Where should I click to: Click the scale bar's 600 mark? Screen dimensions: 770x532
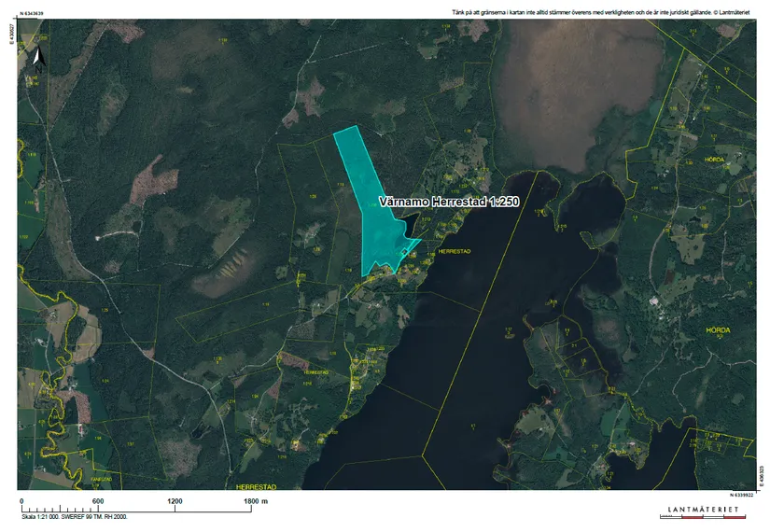[97, 502]
